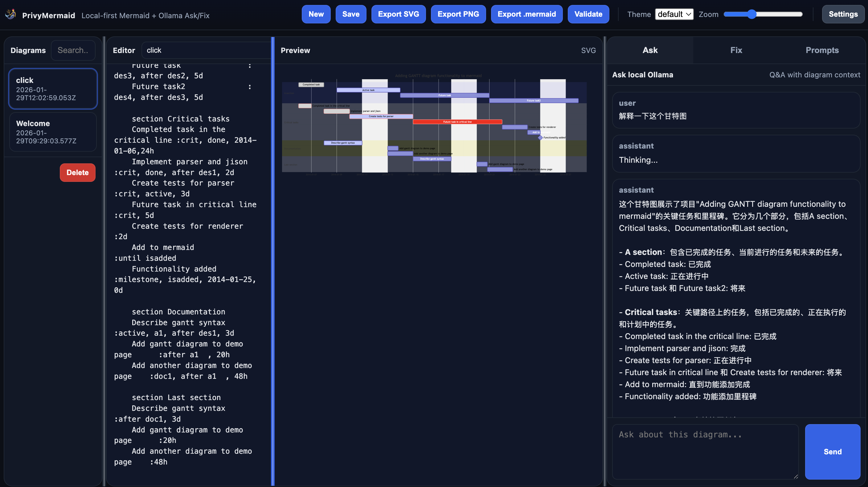The width and height of the screenshot is (868, 487).
Task: Switch to the Prompts tab
Action: click(x=822, y=50)
